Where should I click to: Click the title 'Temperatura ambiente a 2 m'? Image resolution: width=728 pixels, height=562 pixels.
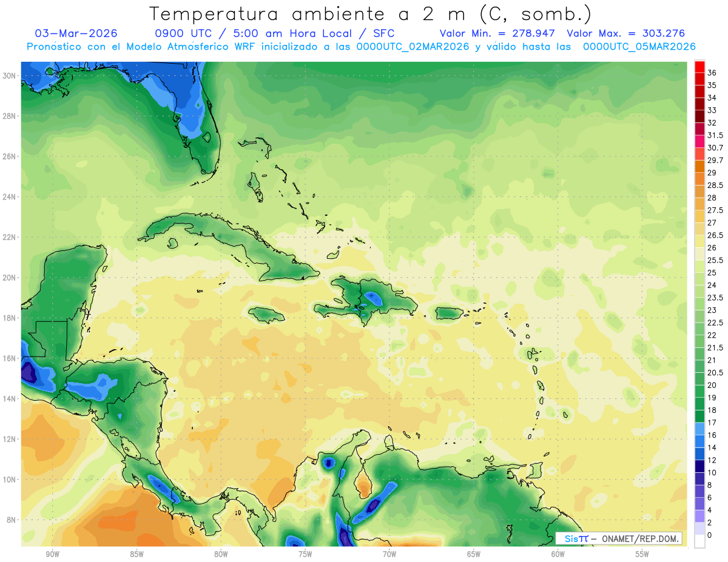tap(309, 13)
